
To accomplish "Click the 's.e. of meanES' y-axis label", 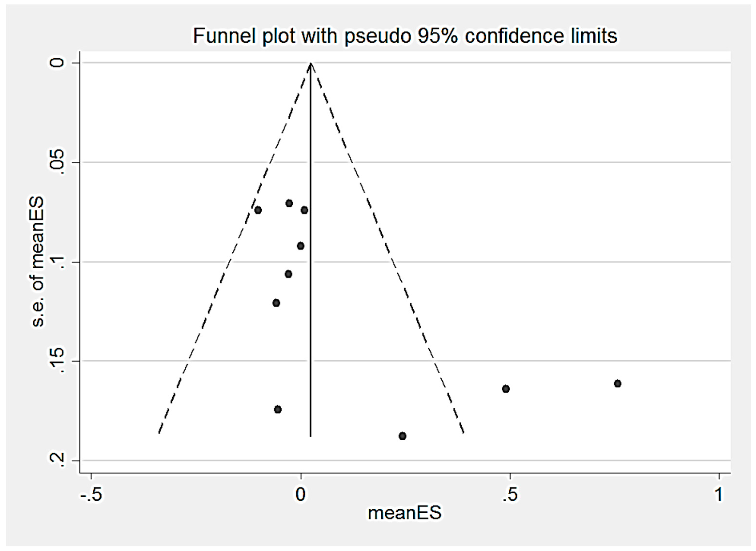I will (x=38, y=262).
